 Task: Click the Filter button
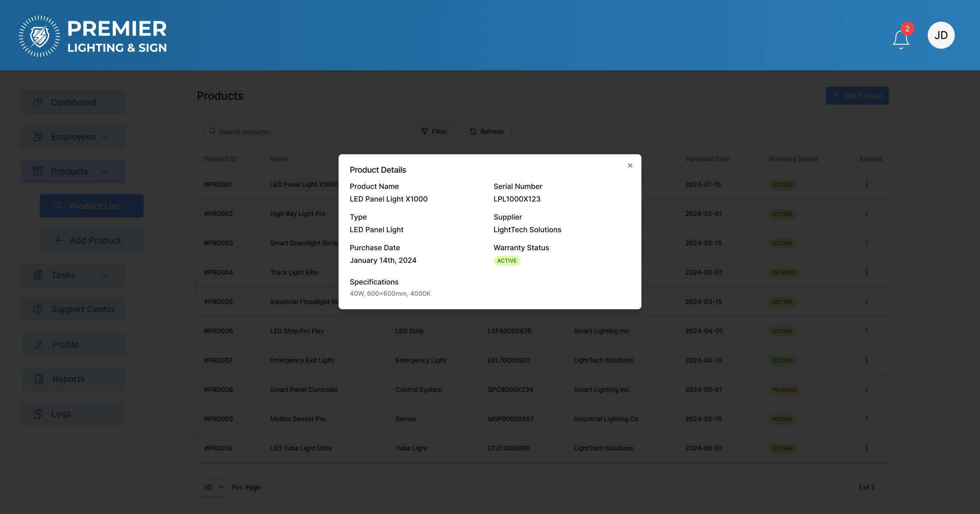434,132
